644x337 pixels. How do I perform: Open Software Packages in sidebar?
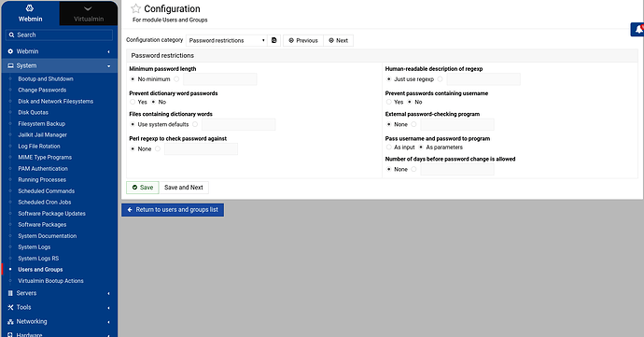coord(42,224)
